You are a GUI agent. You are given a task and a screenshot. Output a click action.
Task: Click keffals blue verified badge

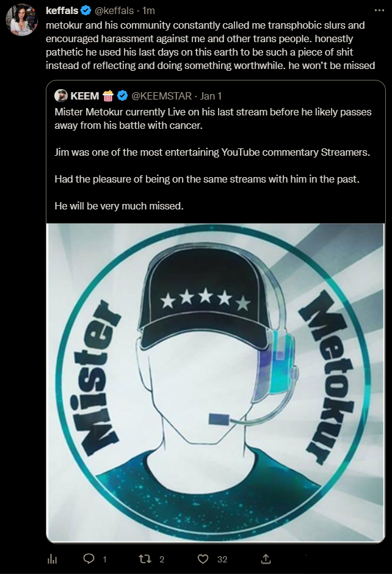pos(85,10)
